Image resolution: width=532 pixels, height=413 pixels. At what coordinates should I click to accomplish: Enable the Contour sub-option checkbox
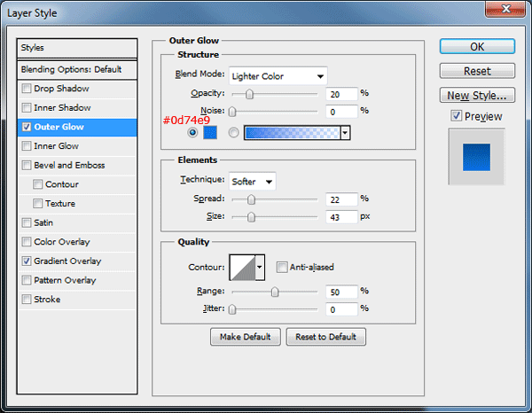coord(37,184)
